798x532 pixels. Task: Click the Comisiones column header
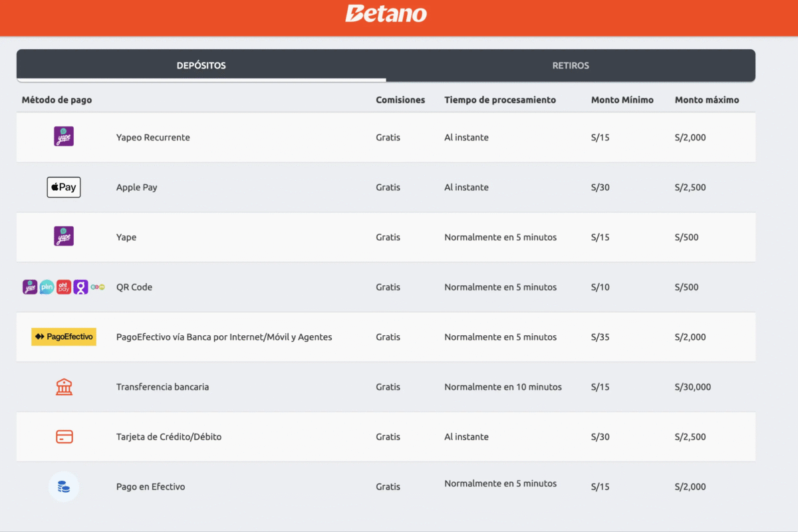[400, 100]
